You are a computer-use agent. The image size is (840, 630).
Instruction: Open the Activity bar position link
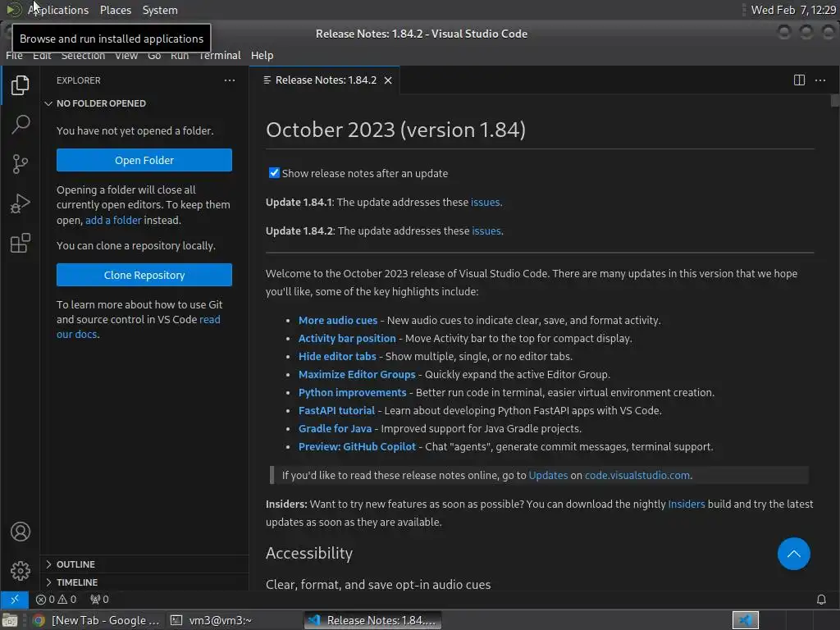(347, 339)
